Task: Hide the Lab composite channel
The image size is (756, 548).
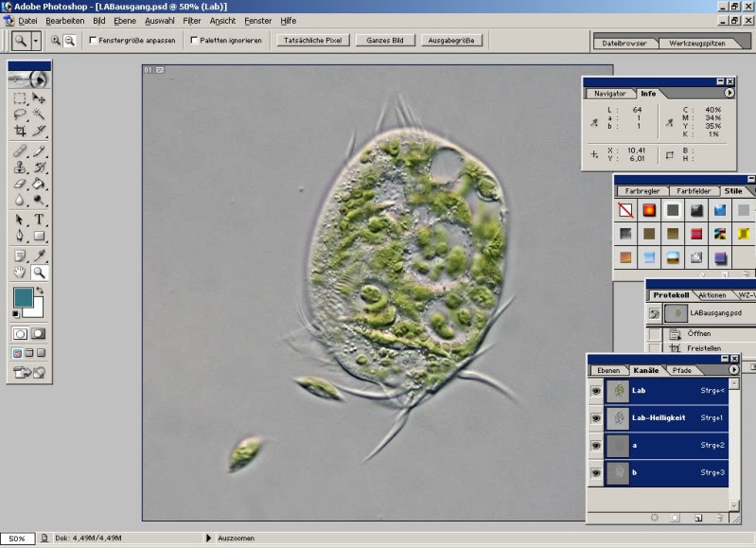Action: pyautogui.click(x=596, y=391)
